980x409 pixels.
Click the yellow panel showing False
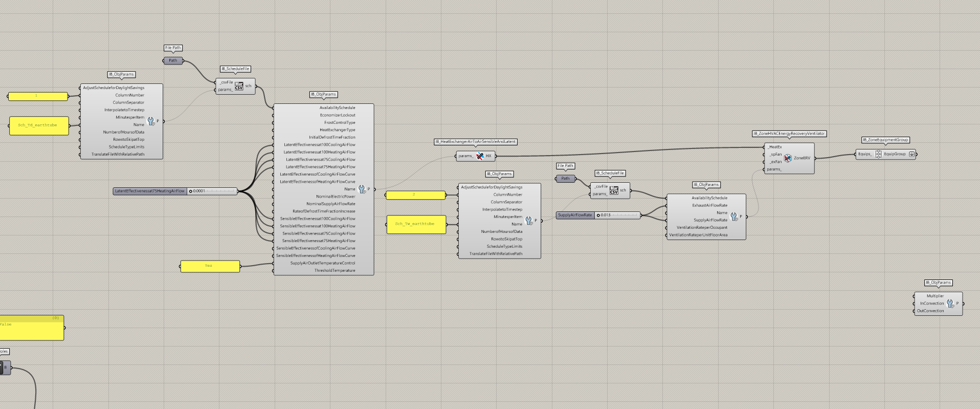coord(32,328)
